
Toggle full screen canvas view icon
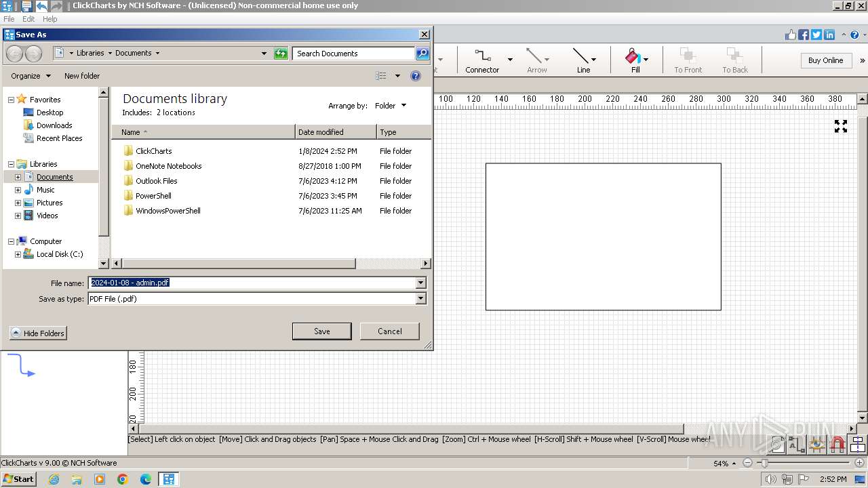[841, 126]
